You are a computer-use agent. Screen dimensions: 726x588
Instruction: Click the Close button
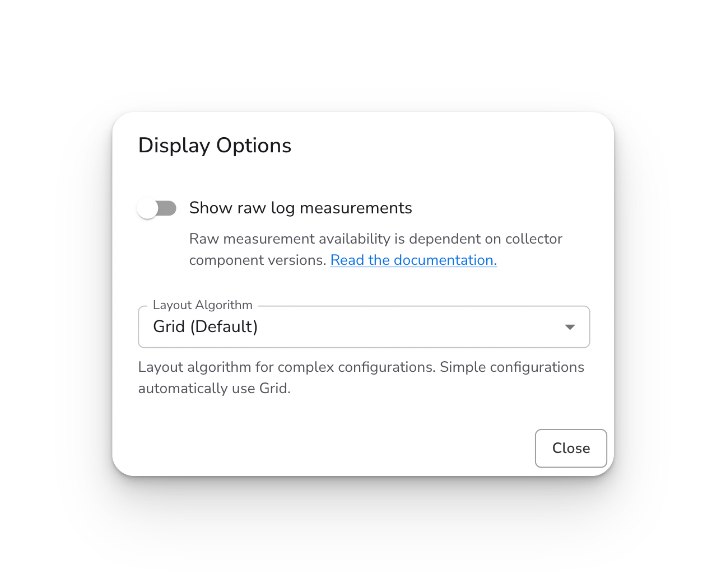571,448
